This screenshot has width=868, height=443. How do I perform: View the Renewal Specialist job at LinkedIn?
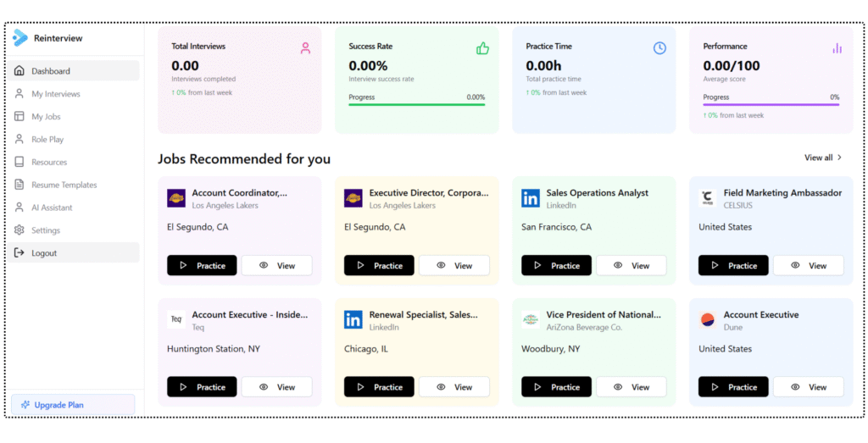[453, 387]
